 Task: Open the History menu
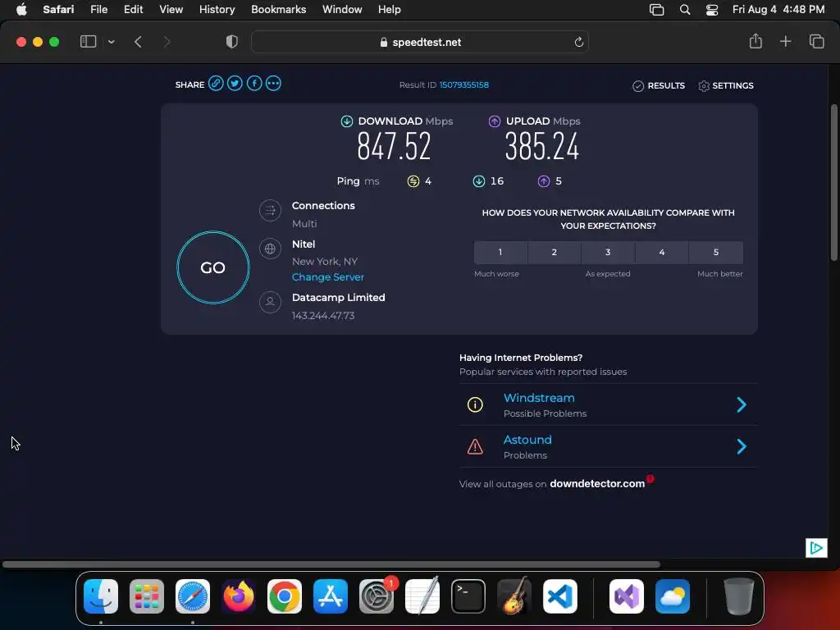217,10
